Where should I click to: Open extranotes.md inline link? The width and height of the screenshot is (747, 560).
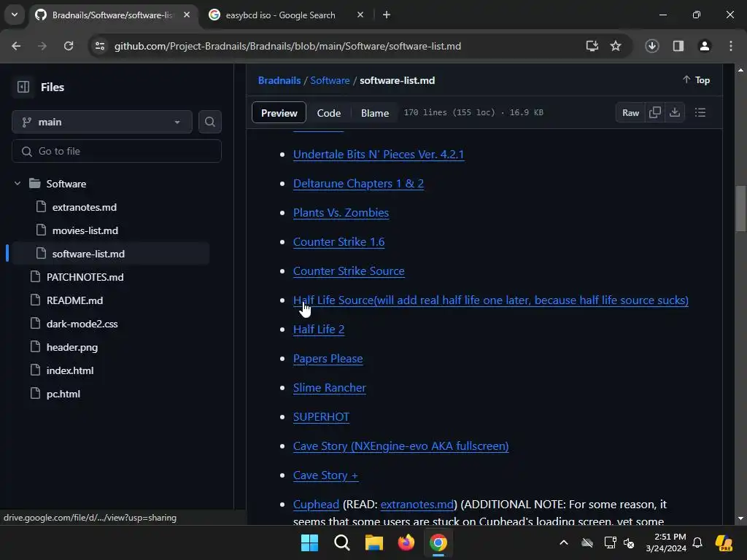tap(417, 505)
